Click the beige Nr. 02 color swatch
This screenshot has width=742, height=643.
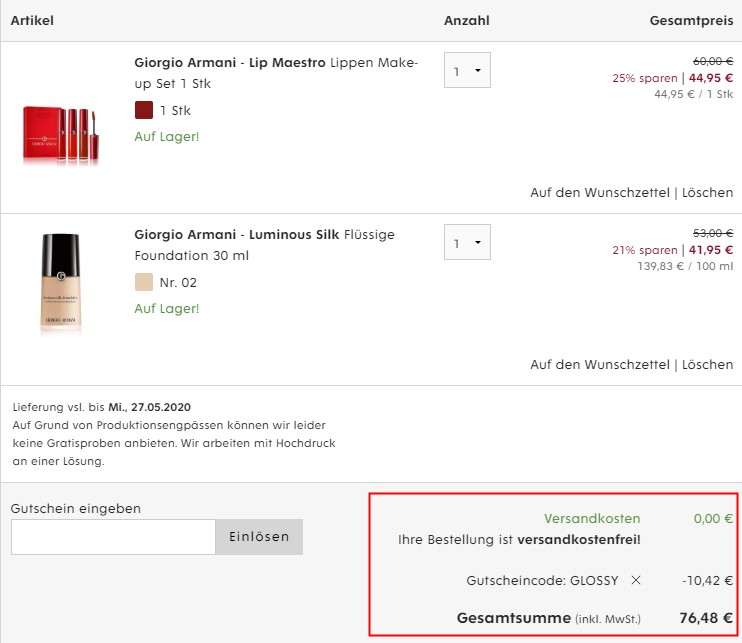coord(144,282)
